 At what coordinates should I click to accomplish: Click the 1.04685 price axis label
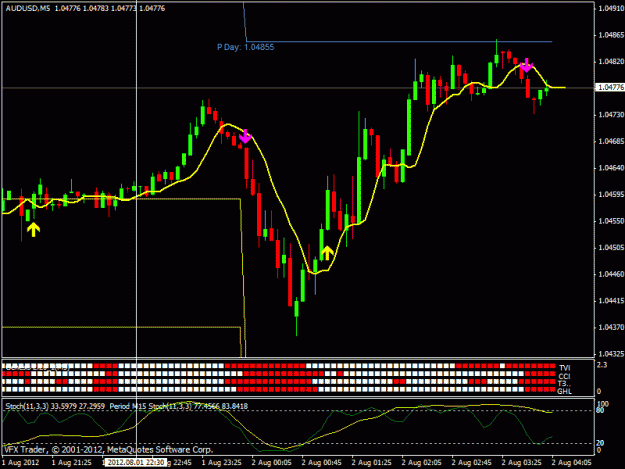611,141
